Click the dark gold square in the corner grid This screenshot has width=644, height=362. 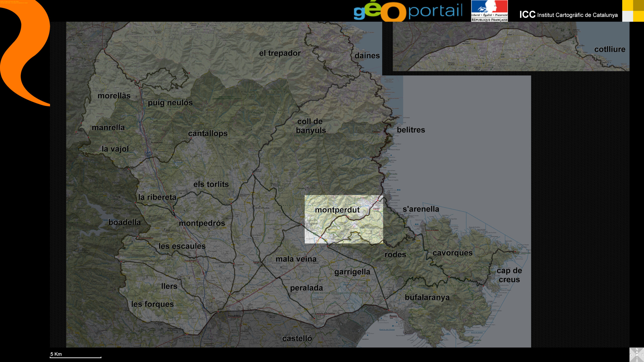tap(638, 5)
